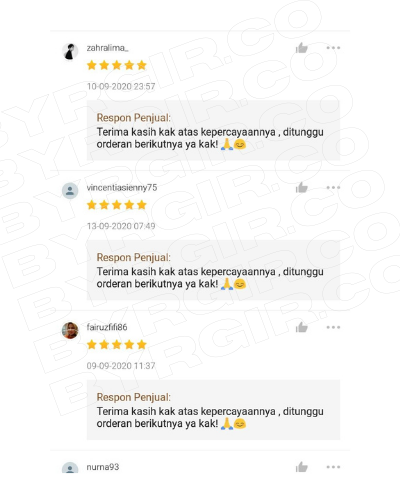Open vincentiasienny75 default avatar

pos(70,191)
